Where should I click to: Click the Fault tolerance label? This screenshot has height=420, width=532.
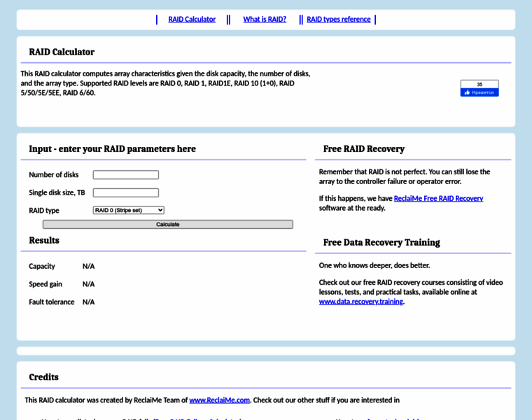coord(52,302)
